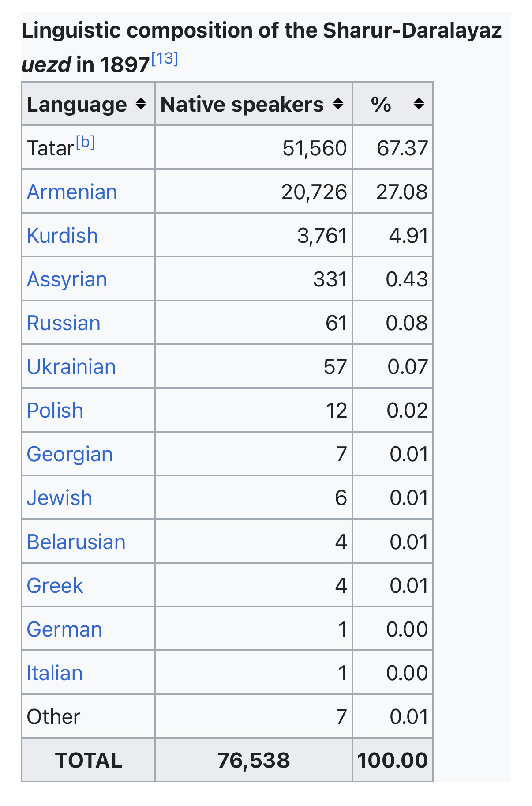The image size is (532, 806).
Task: Open the Ukrainian language link
Action: point(71,367)
